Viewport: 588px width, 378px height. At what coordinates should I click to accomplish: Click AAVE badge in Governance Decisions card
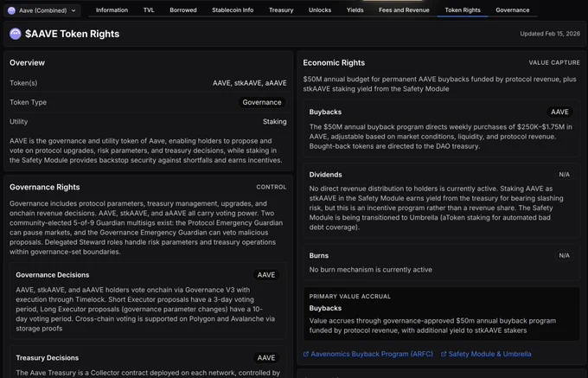(x=266, y=275)
